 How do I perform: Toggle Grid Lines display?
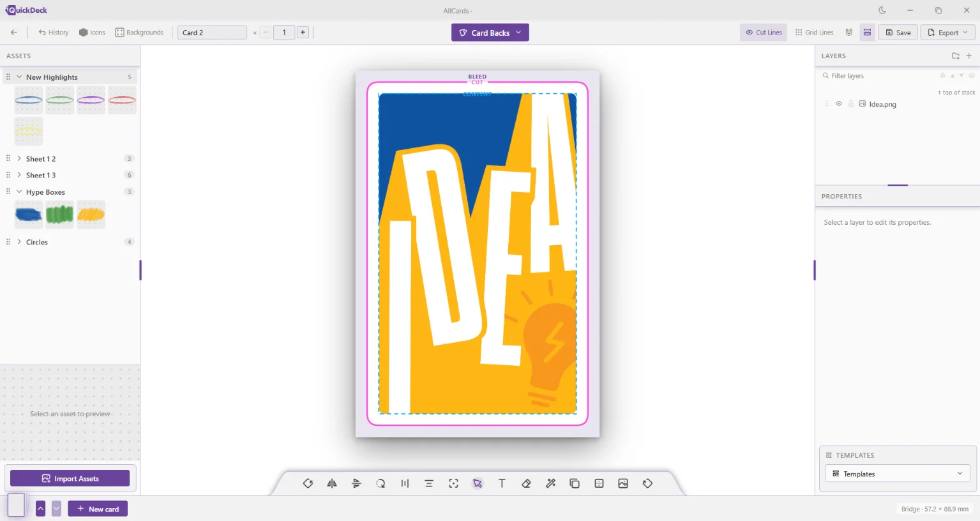(x=814, y=33)
